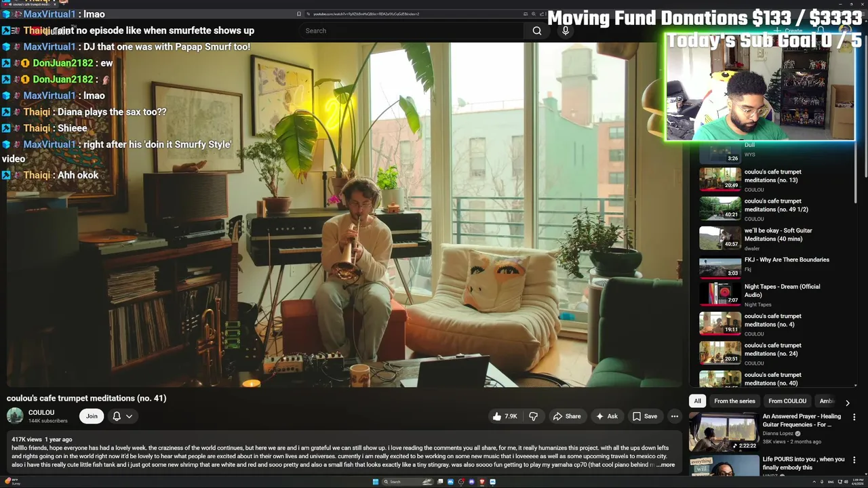Open cafe trumpet meditations (no. 49 1/2)

coord(776,205)
